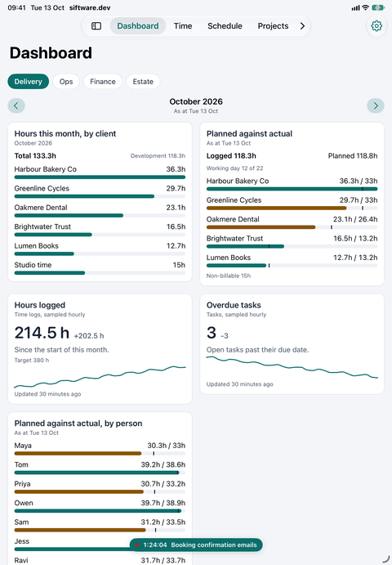Screen dimensions: 392x565
Task: Select the Estate dashboard filter
Action: [143, 82]
